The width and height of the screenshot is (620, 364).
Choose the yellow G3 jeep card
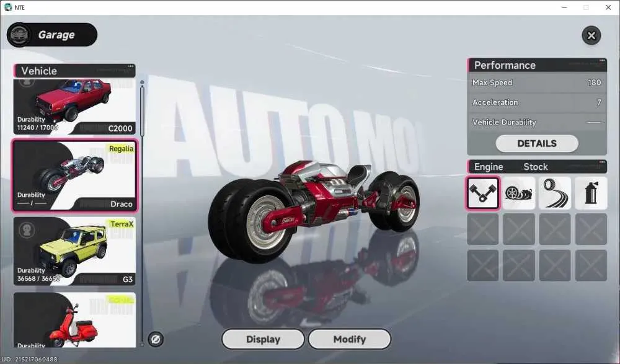pyautogui.click(x=74, y=251)
